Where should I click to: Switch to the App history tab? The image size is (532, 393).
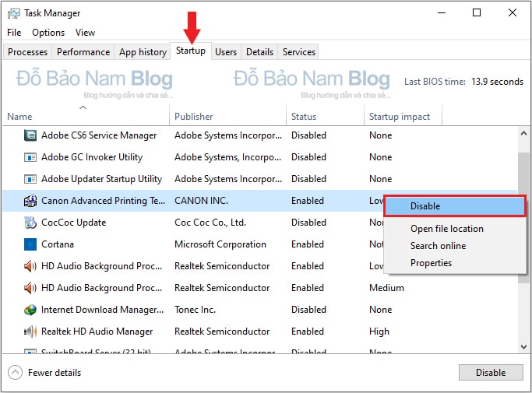[x=143, y=52]
